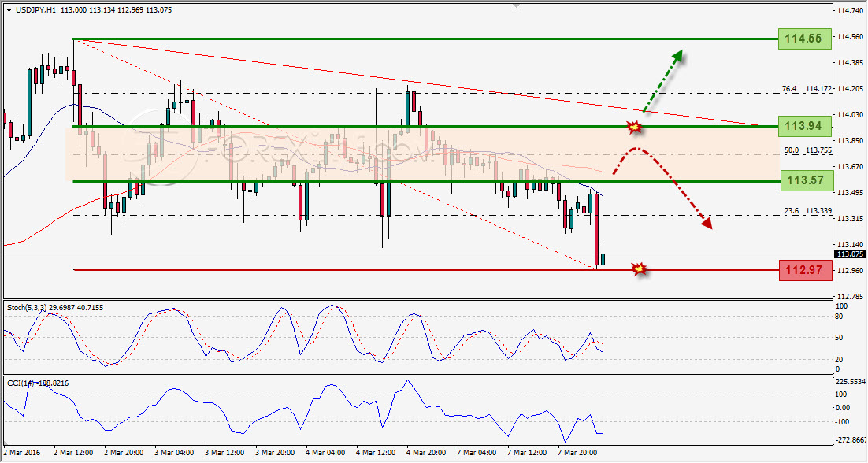The height and width of the screenshot is (463, 868).
Task: Click the 225.5534 value on the CCI scale
Action: click(851, 382)
